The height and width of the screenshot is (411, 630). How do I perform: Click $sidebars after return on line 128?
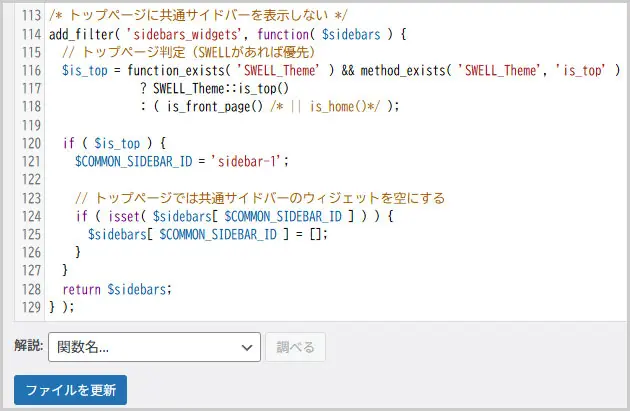137,289
